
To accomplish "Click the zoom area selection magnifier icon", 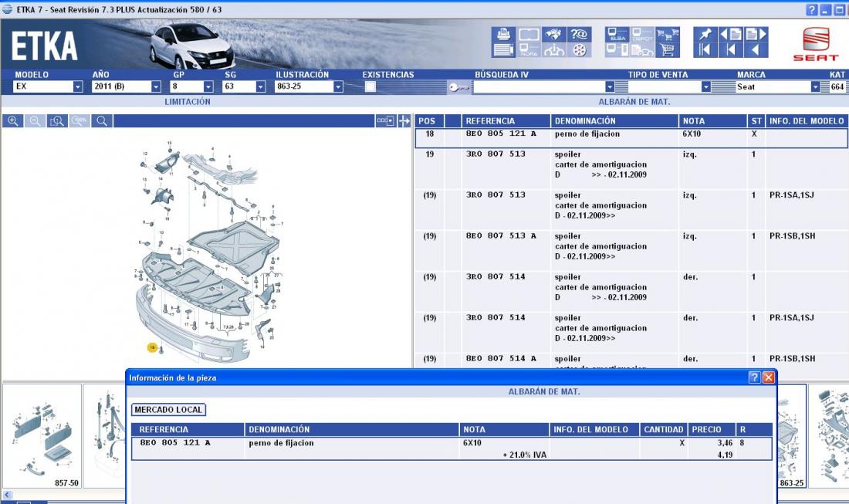I will pyautogui.click(x=57, y=120).
